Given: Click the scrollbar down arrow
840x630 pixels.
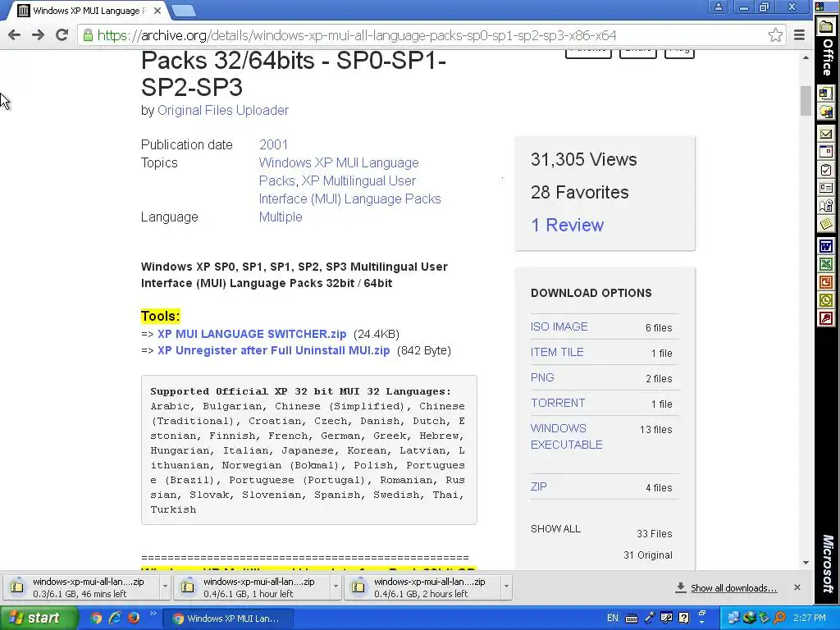Looking at the screenshot, I should 806,563.
